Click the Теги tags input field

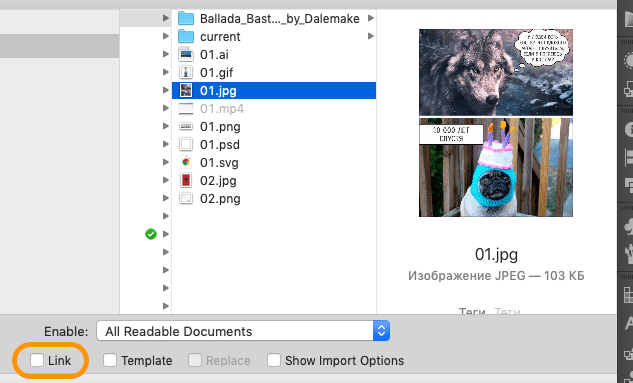click(x=507, y=311)
